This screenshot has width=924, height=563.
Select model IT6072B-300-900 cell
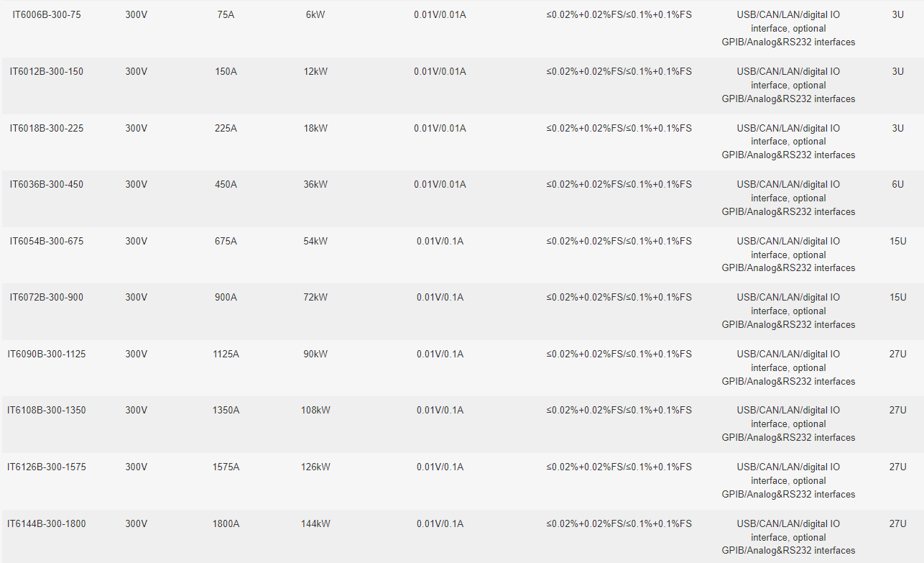47,298
